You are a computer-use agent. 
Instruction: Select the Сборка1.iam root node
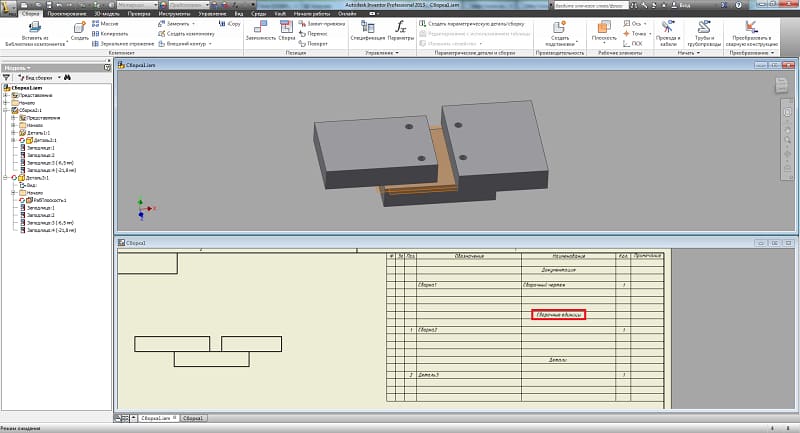tap(27, 88)
